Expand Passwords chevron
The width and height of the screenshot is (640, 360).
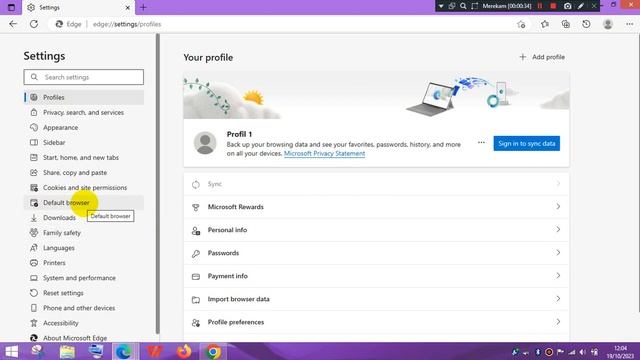(558, 253)
